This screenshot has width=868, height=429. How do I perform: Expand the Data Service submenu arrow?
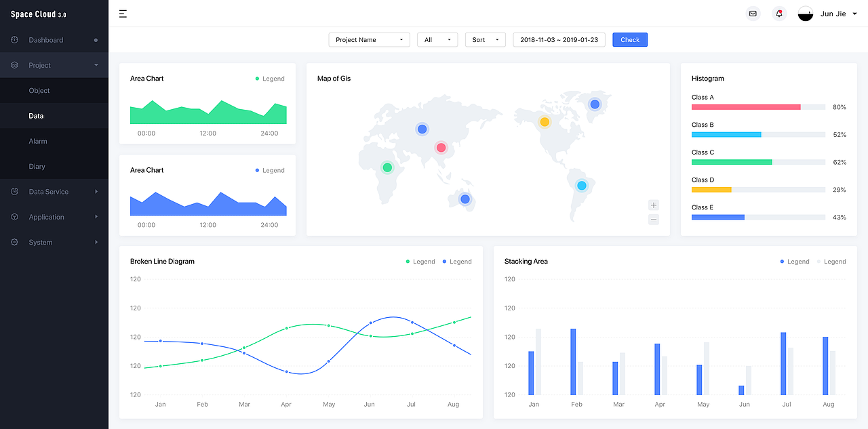[96, 192]
